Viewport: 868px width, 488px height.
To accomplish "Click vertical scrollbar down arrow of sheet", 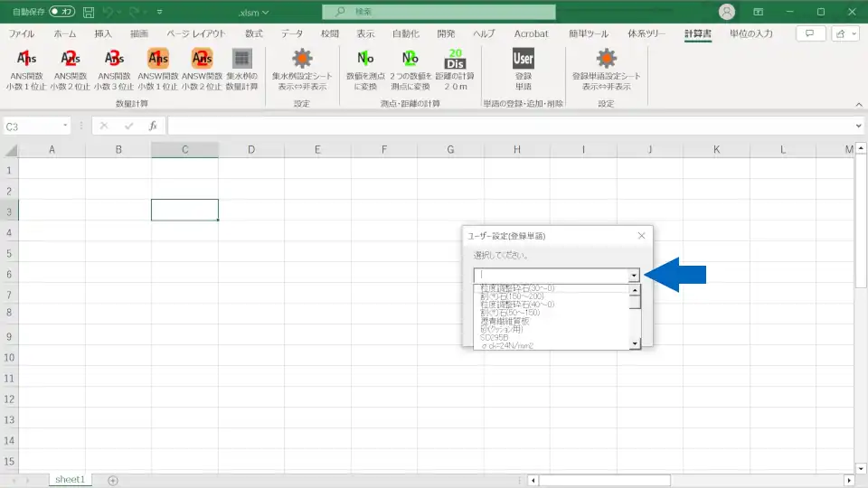I will point(861,469).
